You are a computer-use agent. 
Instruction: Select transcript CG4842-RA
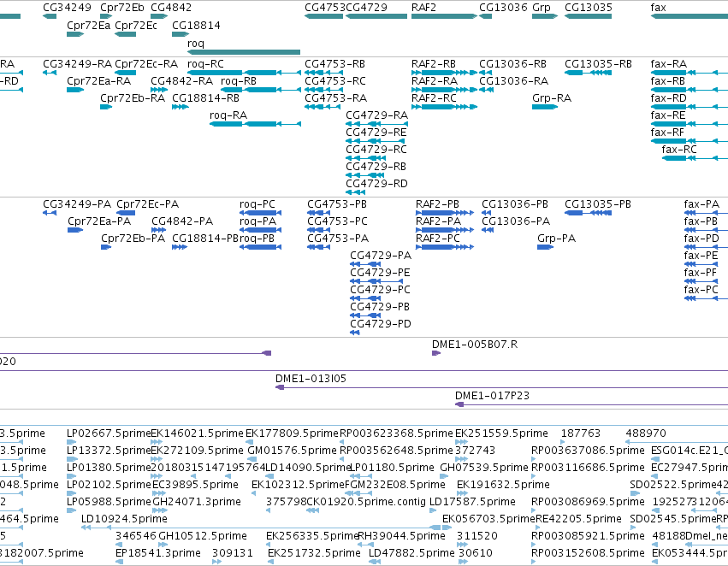[x=159, y=90]
